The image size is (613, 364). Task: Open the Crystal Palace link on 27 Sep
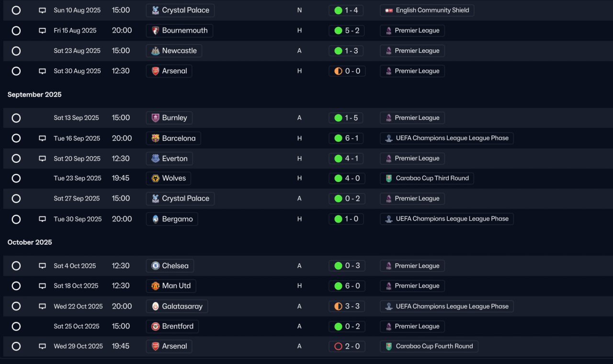point(180,199)
